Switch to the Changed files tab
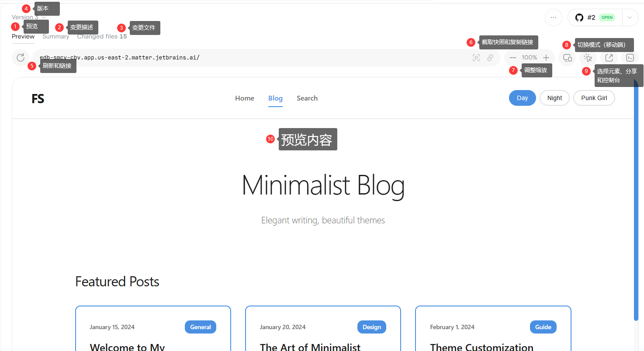The width and height of the screenshot is (644, 351). [102, 37]
